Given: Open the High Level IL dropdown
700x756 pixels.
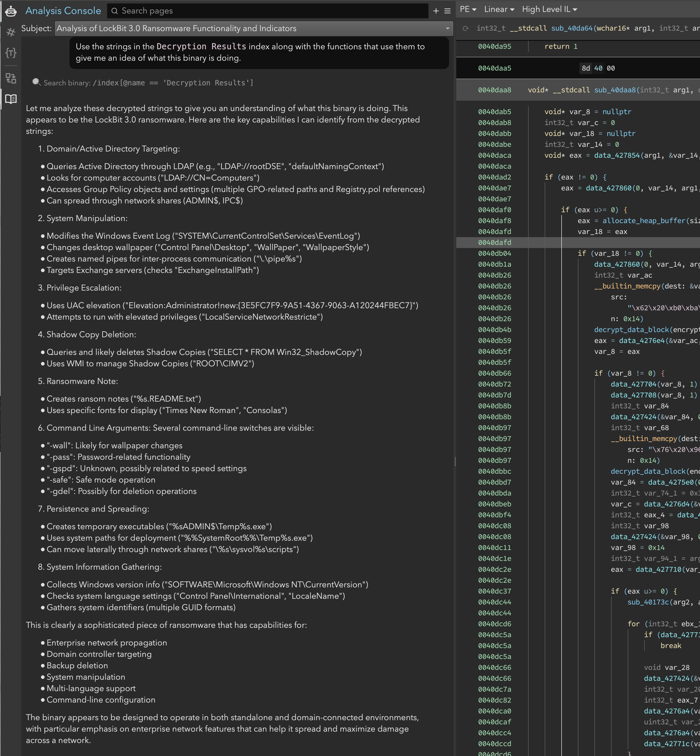Looking at the screenshot, I should pyautogui.click(x=549, y=10).
